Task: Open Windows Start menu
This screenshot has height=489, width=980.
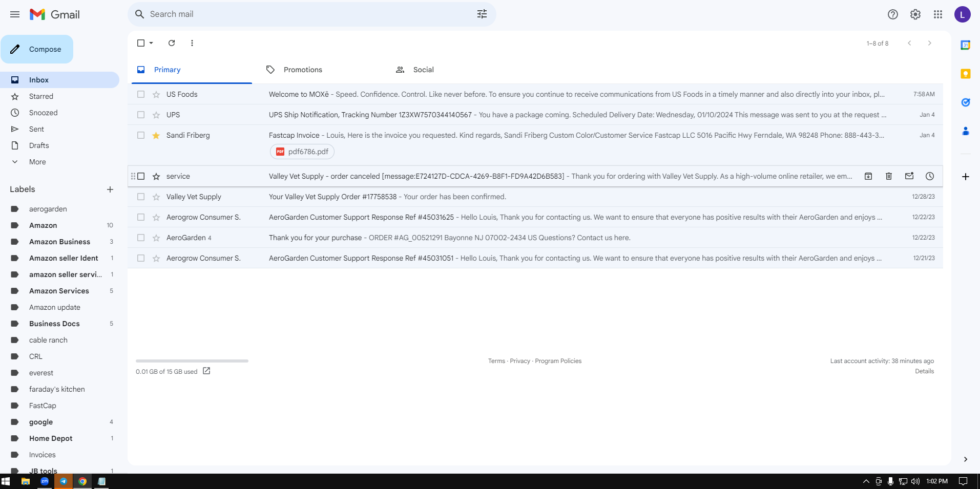Action: 6,481
